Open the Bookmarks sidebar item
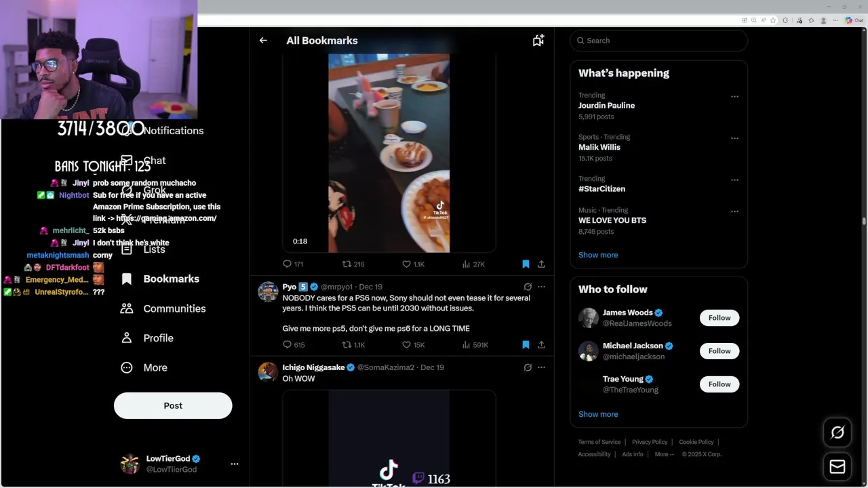The image size is (868, 488). 160,279
